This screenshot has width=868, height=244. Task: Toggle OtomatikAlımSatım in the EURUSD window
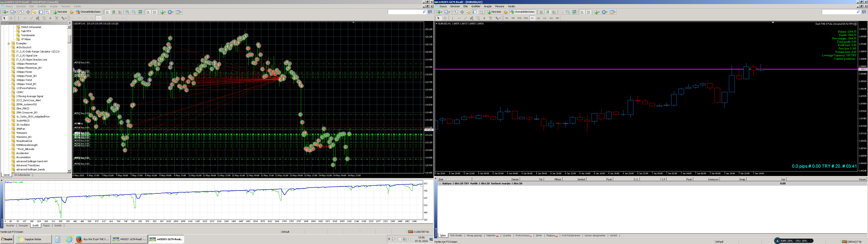tap(523, 12)
